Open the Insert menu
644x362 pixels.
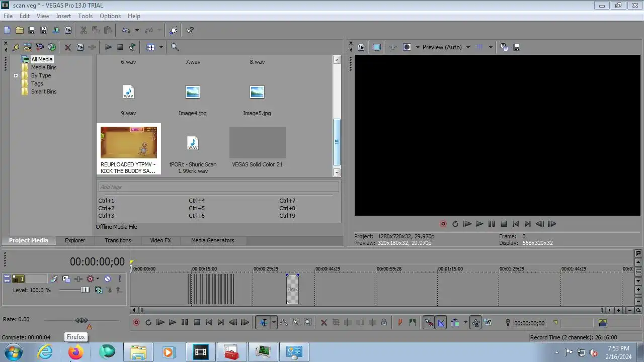tap(63, 16)
